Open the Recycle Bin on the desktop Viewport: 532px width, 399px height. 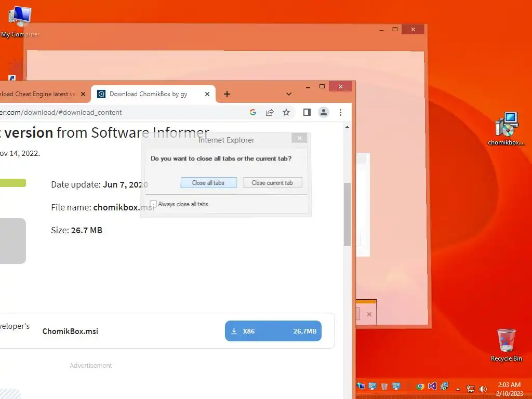(x=506, y=345)
